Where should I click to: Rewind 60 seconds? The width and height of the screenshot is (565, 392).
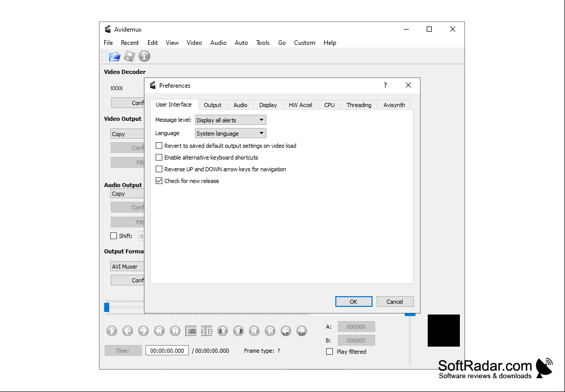tap(286, 331)
